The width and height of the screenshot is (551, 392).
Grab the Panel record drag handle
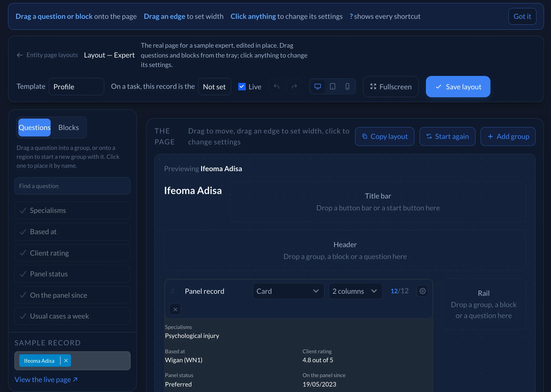click(x=173, y=291)
